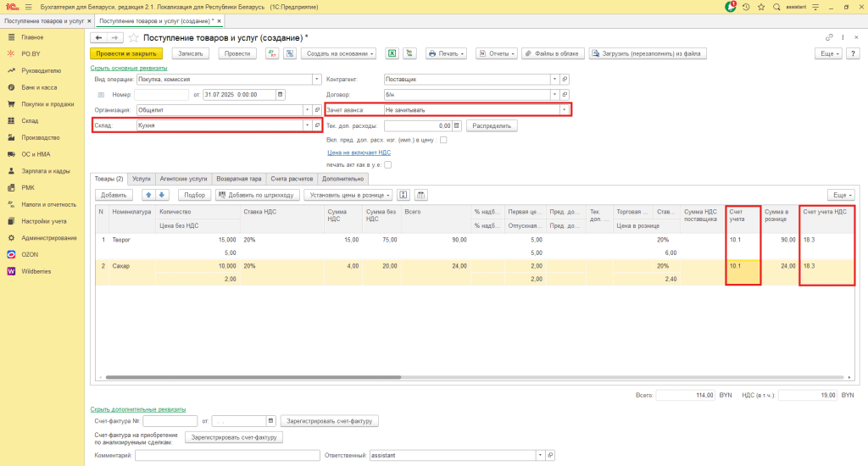This screenshot has width=868, height=466.
Task: Select the Товары (2) tab
Action: [x=109, y=179]
